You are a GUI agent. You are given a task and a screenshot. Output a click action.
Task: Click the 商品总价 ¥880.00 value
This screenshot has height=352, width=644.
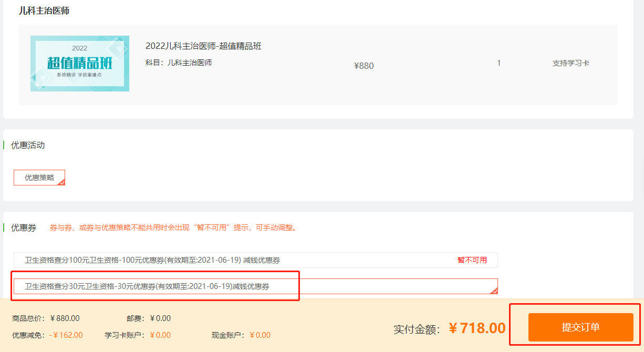65,318
